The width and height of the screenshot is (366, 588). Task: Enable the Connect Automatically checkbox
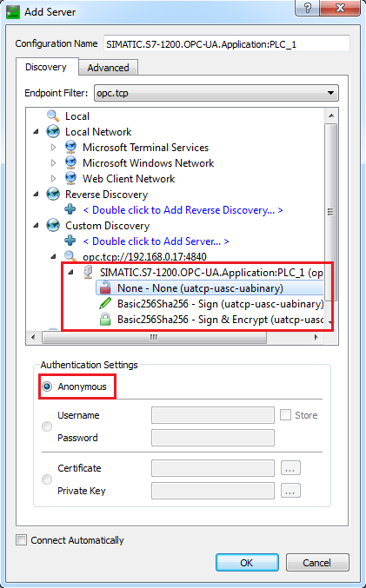pyautogui.click(x=22, y=540)
